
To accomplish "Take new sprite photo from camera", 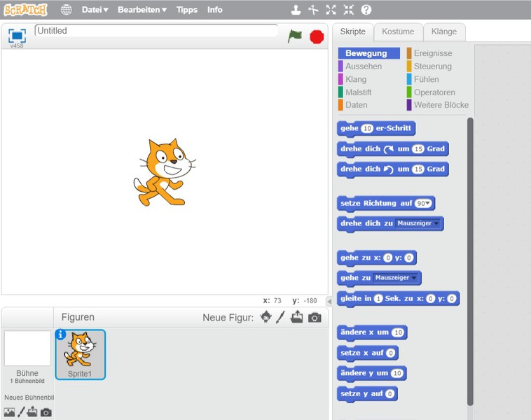I will [x=315, y=317].
